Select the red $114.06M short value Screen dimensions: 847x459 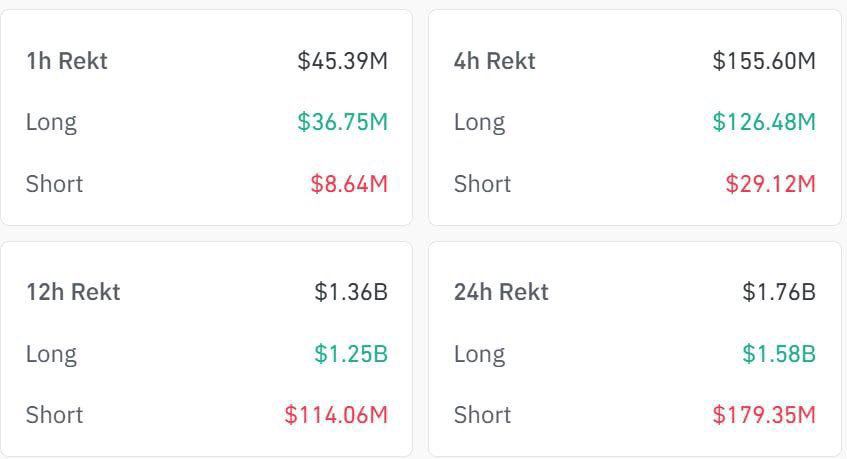336,415
